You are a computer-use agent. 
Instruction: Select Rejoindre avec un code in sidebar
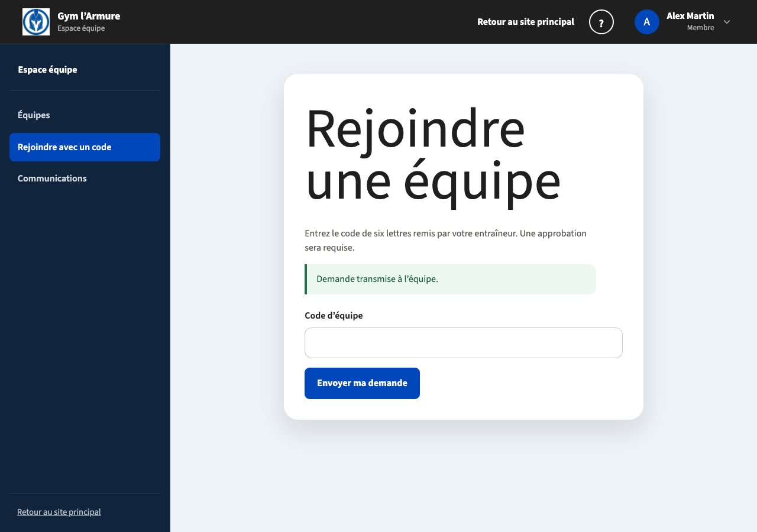pos(85,147)
